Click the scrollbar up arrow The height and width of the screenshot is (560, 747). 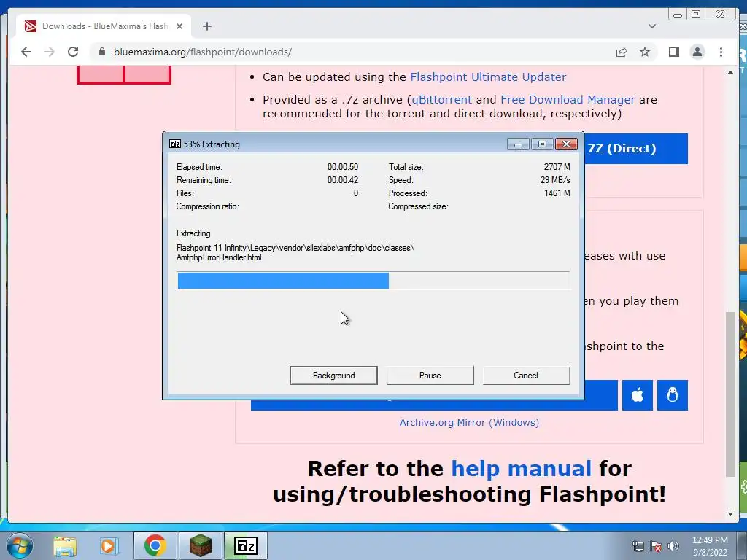click(x=730, y=72)
